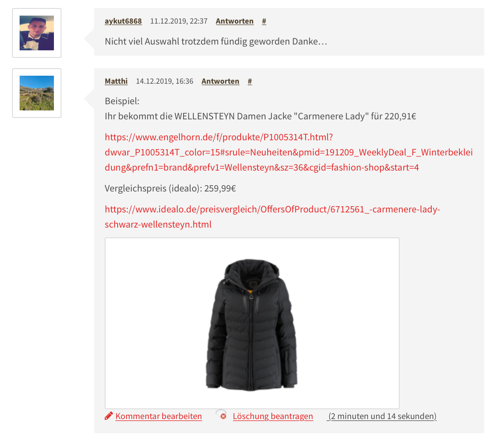Open aykut6868's avatar picture
This screenshot has height=448, width=491.
(x=37, y=33)
